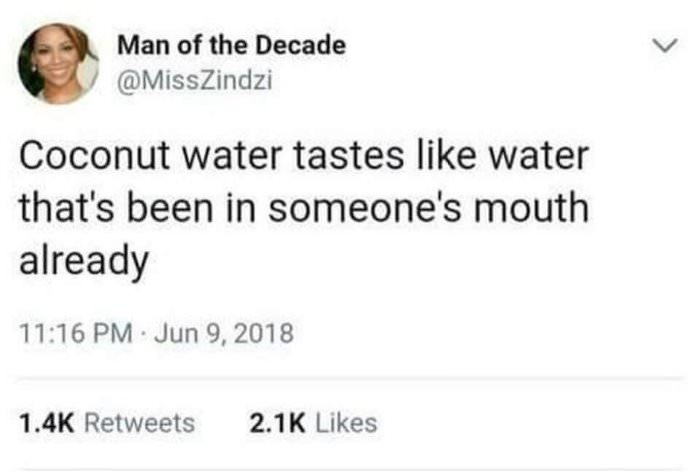The width and height of the screenshot is (700, 472).
Task: View the 2.1K Likes list
Action: point(314,423)
